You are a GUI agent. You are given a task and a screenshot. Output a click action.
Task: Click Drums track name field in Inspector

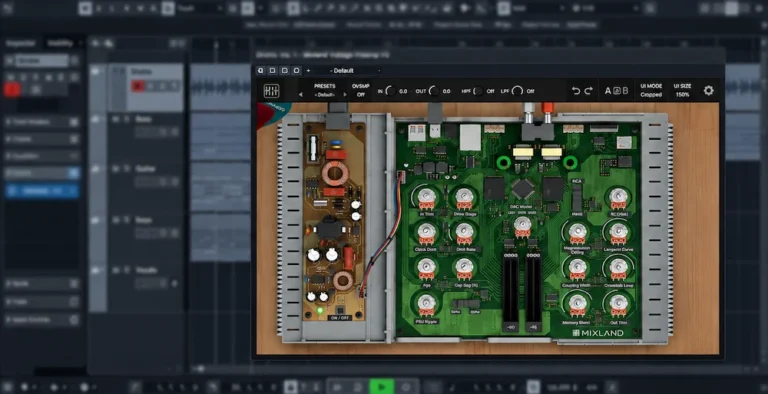click(x=41, y=61)
